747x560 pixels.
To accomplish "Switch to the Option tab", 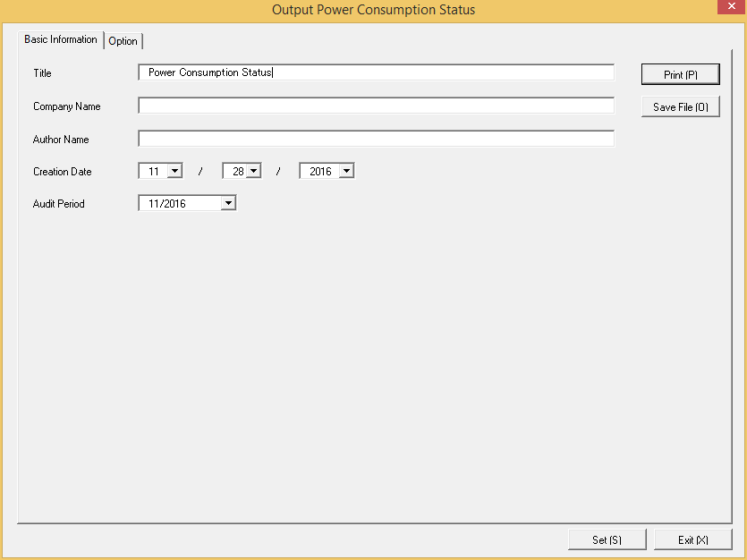I will point(123,41).
